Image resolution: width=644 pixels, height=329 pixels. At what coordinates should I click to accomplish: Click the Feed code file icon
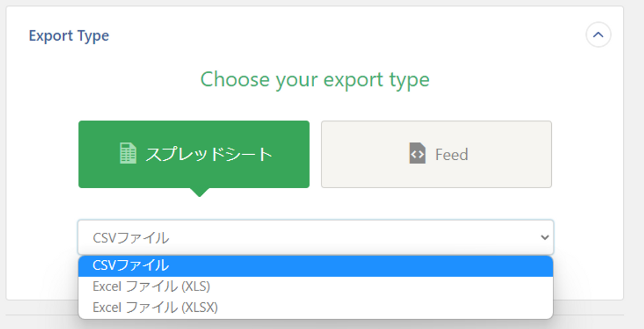pyautogui.click(x=417, y=154)
